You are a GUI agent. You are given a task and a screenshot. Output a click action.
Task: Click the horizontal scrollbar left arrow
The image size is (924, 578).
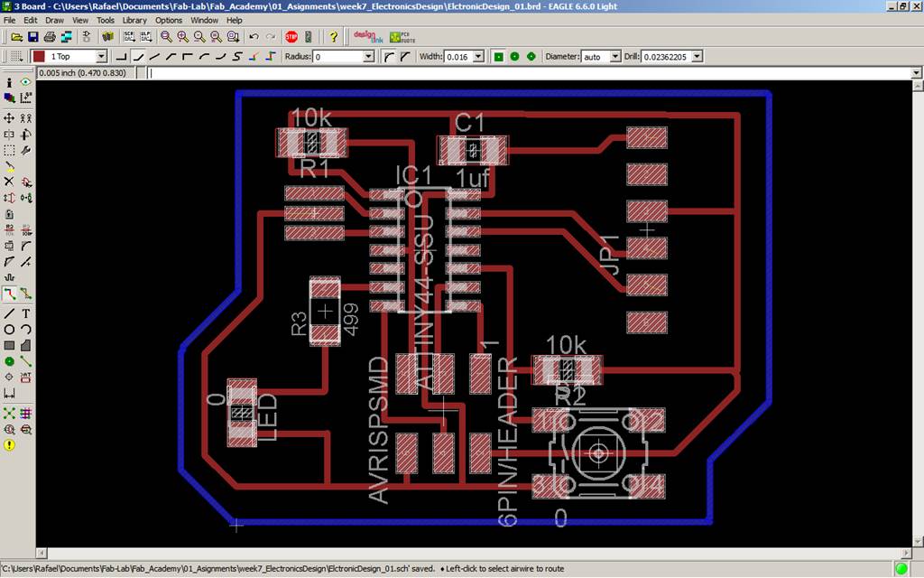[42, 554]
